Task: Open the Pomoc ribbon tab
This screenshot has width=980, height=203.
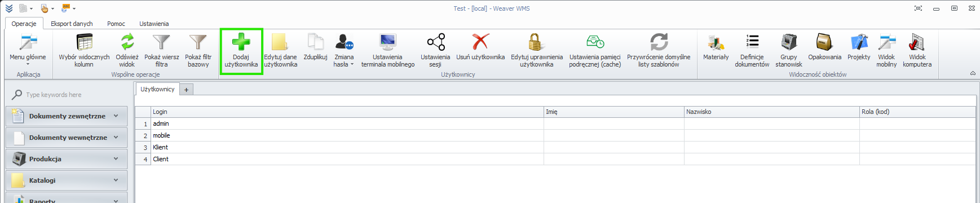Action: 116,24
